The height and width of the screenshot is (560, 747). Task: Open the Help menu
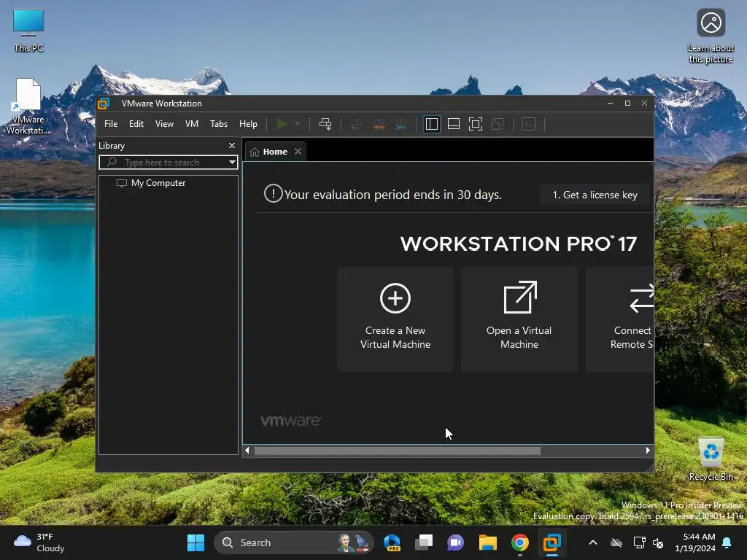248,124
